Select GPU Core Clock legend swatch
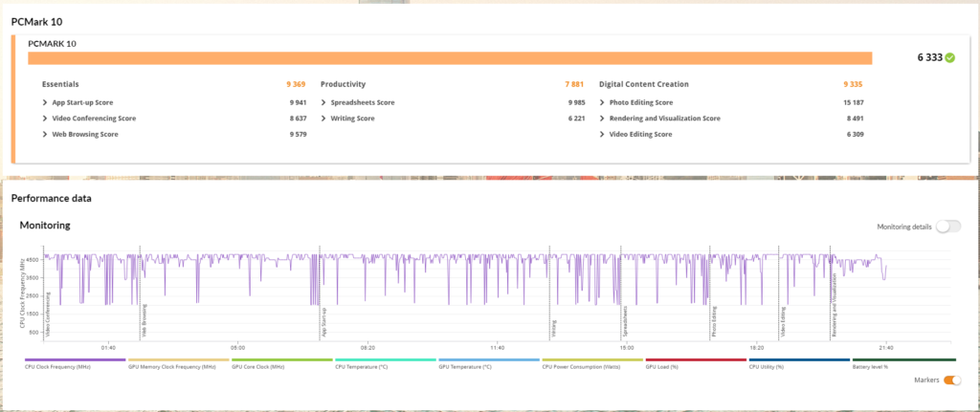This screenshot has width=980, height=412. [282, 360]
